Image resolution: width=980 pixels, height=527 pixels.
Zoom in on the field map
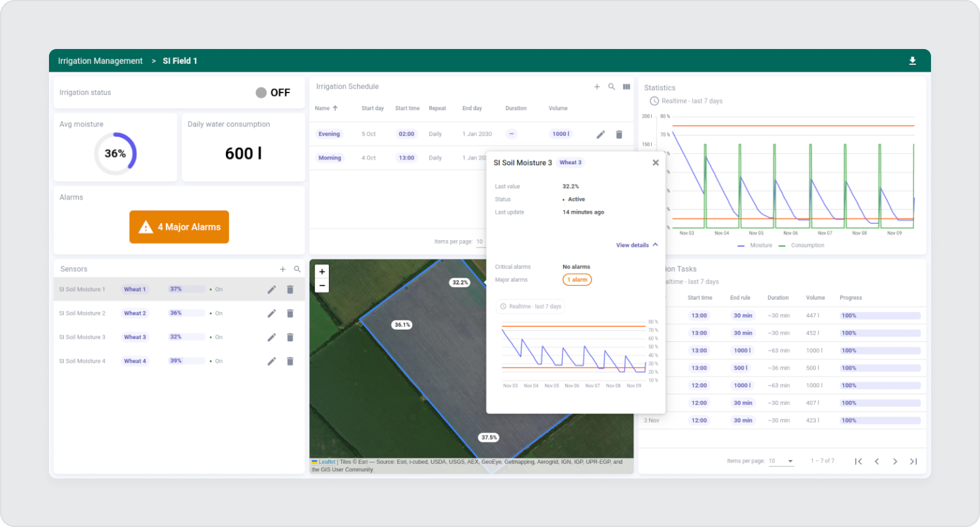322,271
